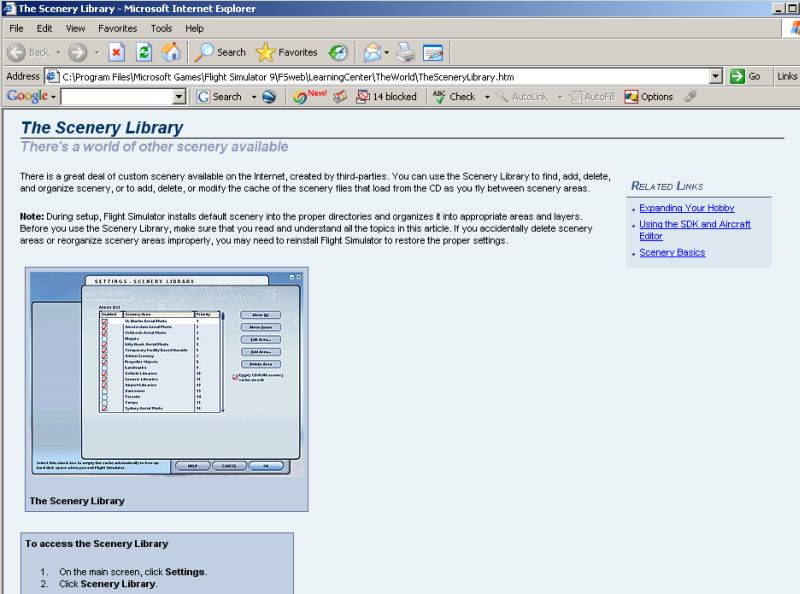
Task: Refresh the page with green arrows icon
Action: [144, 53]
